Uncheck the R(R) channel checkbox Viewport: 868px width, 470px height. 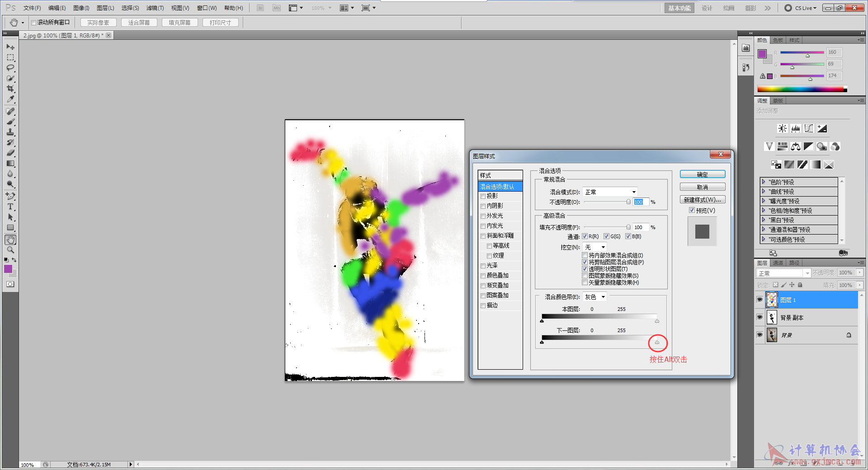(585, 236)
